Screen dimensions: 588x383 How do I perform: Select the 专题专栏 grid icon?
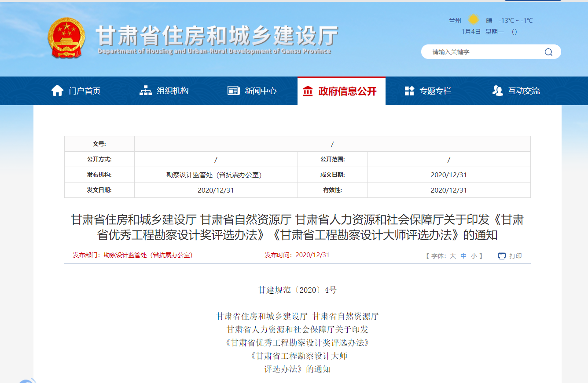click(x=409, y=91)
